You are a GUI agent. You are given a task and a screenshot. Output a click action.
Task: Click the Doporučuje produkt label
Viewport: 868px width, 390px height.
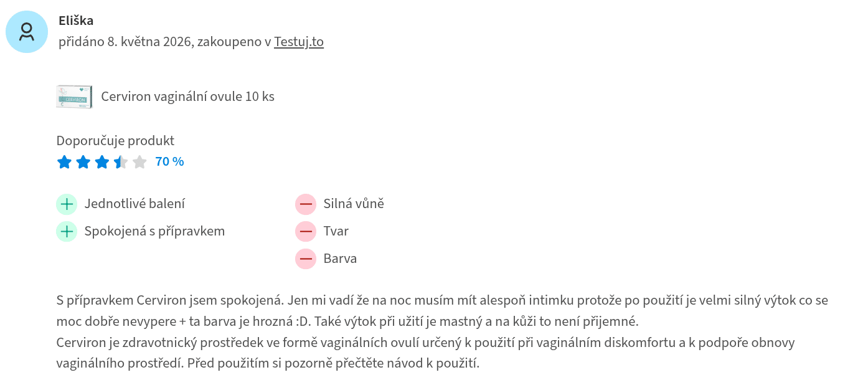115,141
